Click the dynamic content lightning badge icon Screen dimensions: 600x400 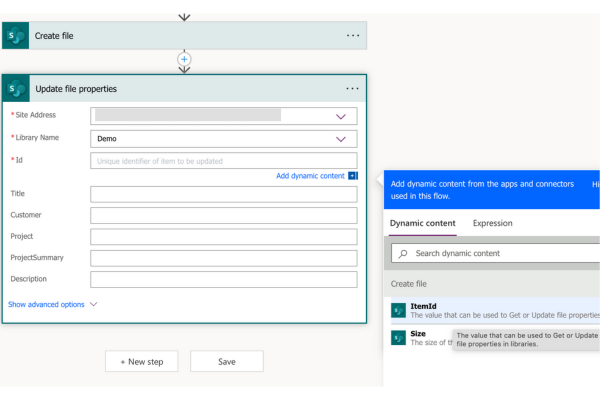[x=353, y=176]
